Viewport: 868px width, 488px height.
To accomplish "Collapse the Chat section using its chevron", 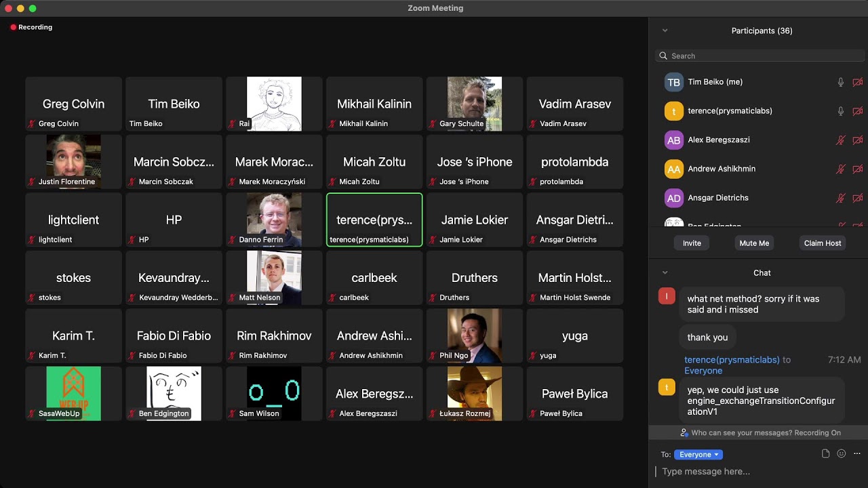I will pyautogui.click(x=665, y=272).
